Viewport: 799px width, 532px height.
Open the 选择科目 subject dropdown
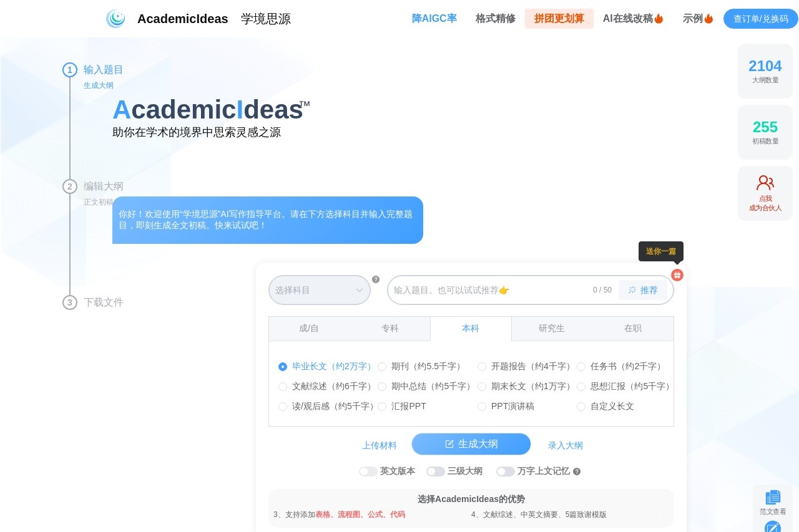coord(319,290)
